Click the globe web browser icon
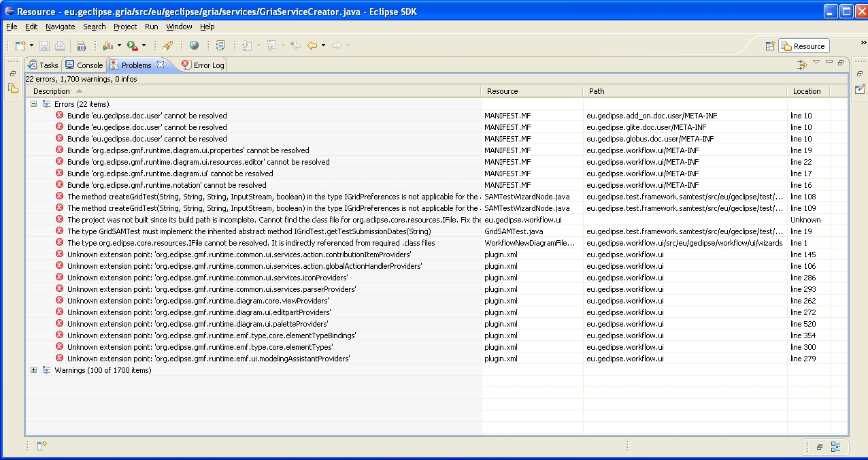The width and height of the screenshot is (868, 460). tap(195, 46)
